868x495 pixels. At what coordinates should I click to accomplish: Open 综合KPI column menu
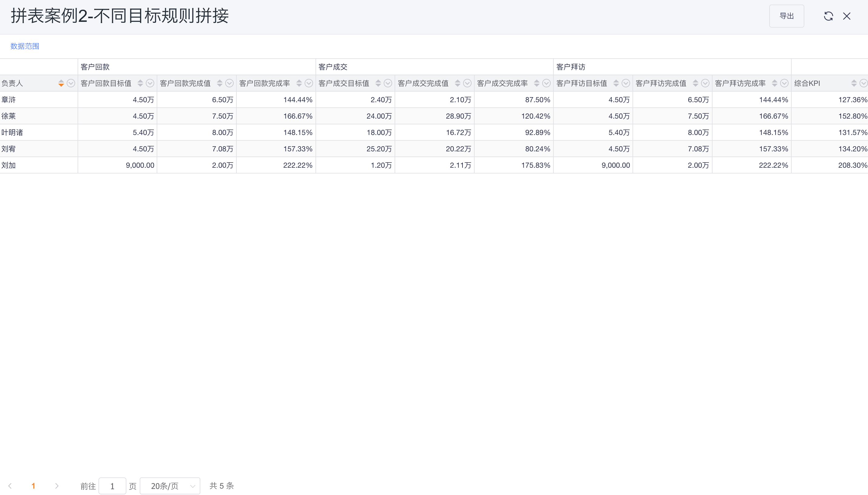tap(863, 83)
